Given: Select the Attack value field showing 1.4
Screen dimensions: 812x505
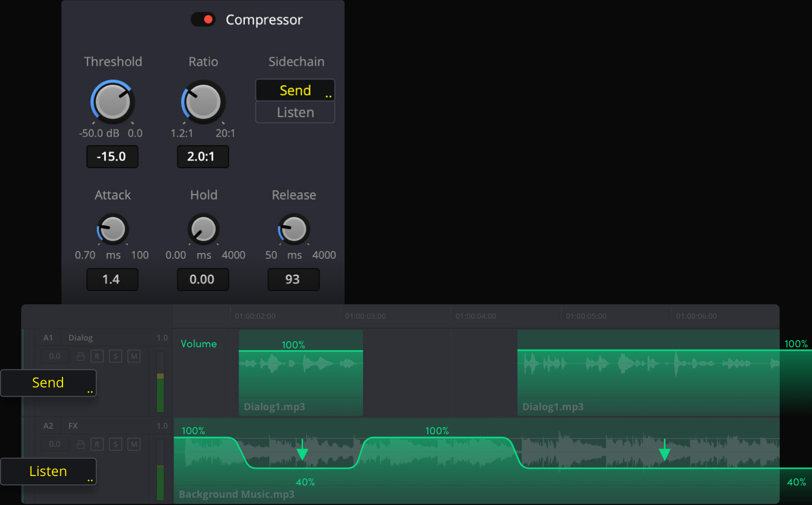Looking at the screenshot, I should (x=112, y=279).
